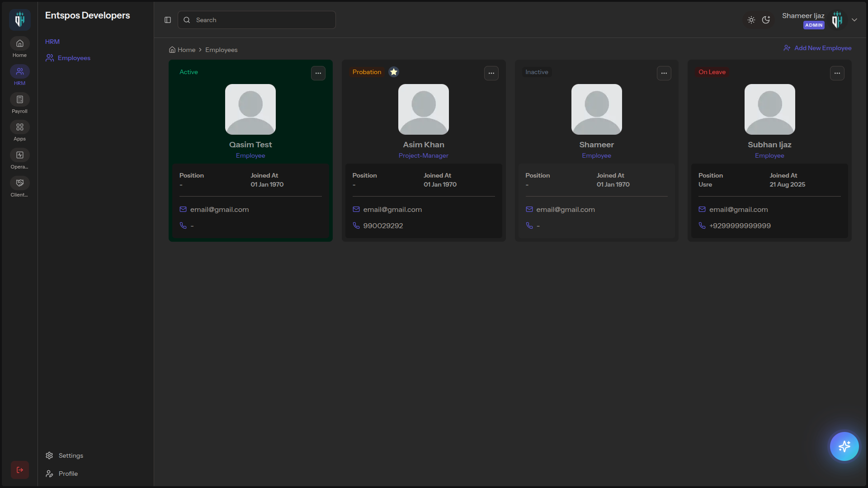The image size is (868, 488).
Task: Expand the user account dropdown chevron
Action: coord(854,20)
